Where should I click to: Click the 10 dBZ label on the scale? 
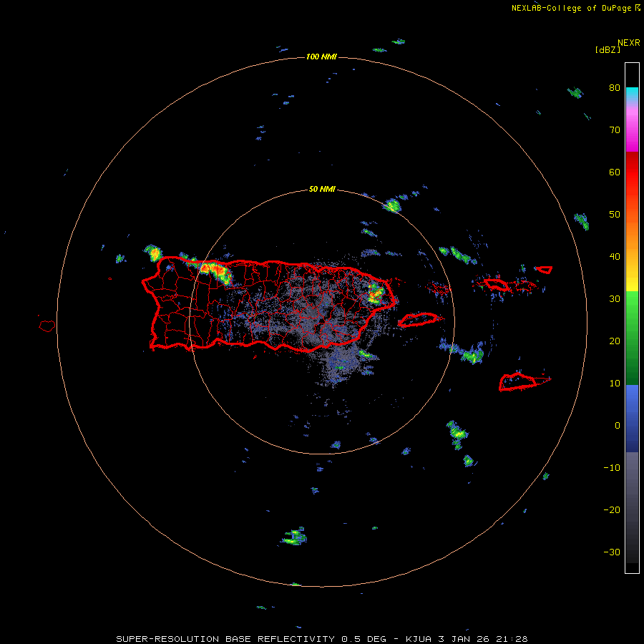(x=615, y=384)
